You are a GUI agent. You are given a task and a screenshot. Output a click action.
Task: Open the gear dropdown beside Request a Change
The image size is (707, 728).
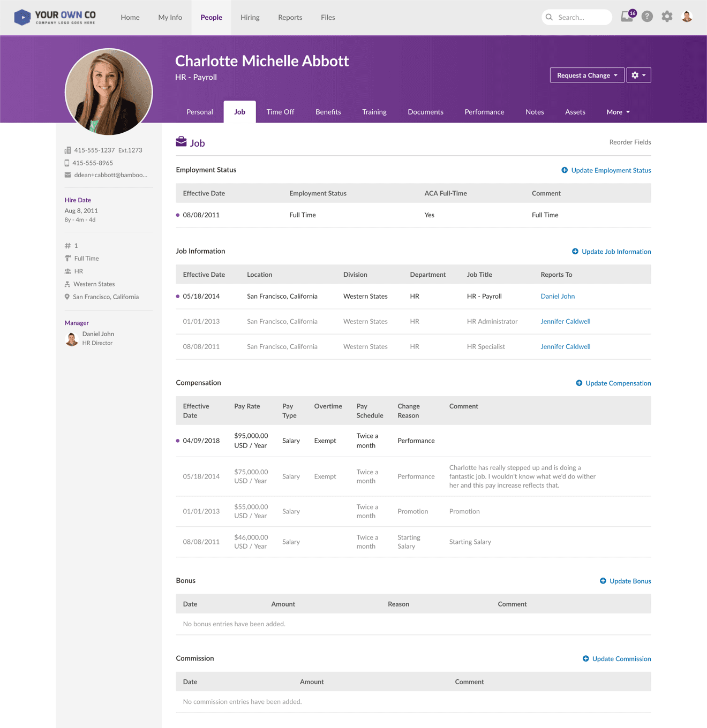click(x=638, y=75)
